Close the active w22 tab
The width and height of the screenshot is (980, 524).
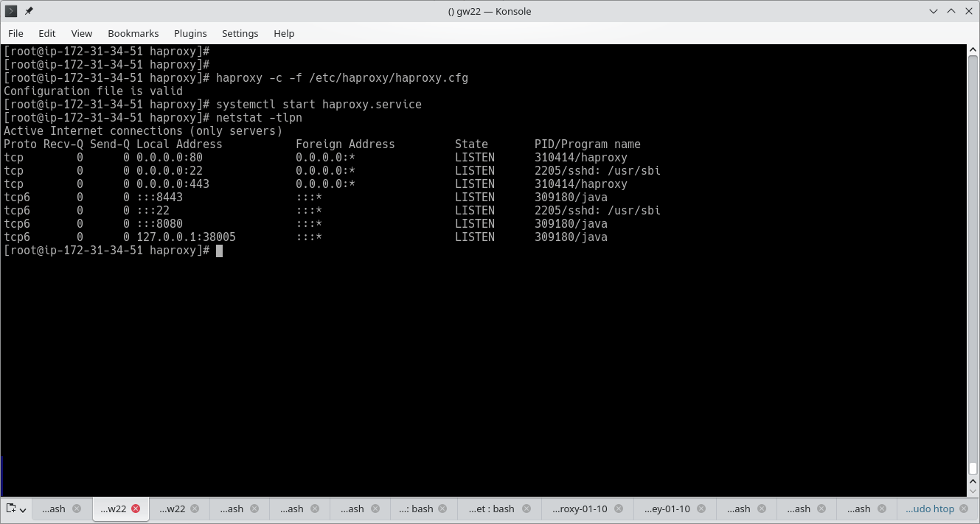[x=135, y=509]
